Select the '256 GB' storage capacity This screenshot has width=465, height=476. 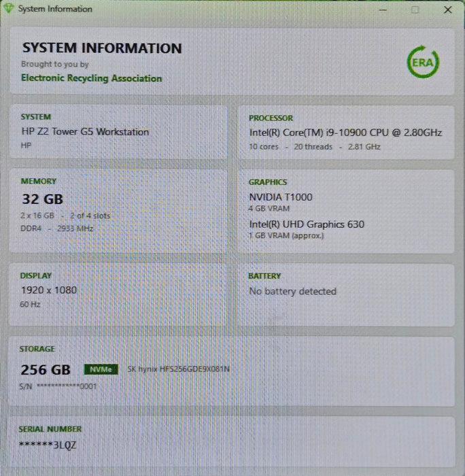click(x=46, y=370)
